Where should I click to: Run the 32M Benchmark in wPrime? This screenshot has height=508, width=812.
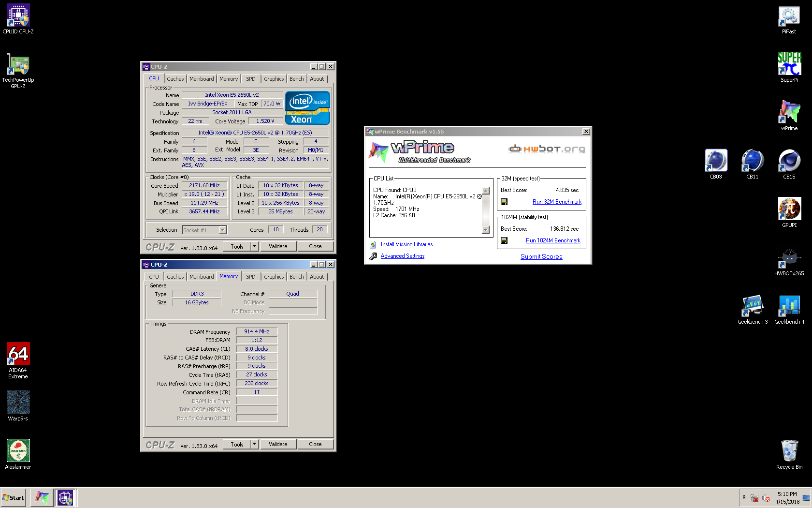[x=557, y=202]
